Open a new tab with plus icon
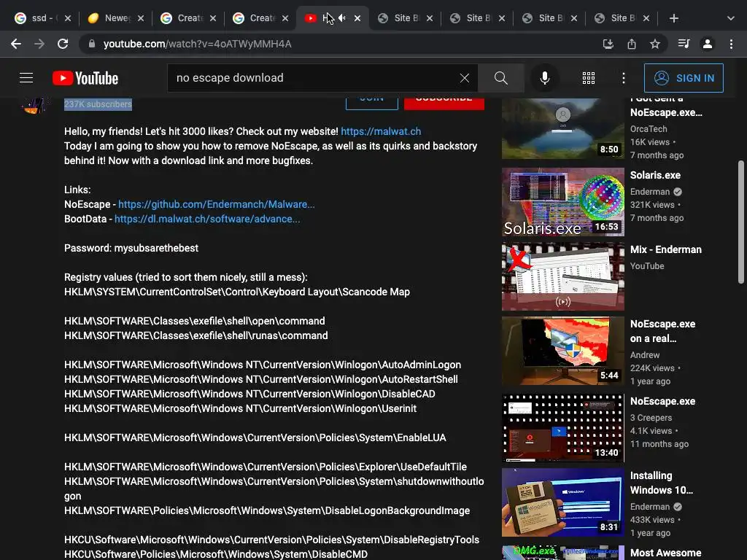This screenshot has width=747, height=560. pos(673,18)
